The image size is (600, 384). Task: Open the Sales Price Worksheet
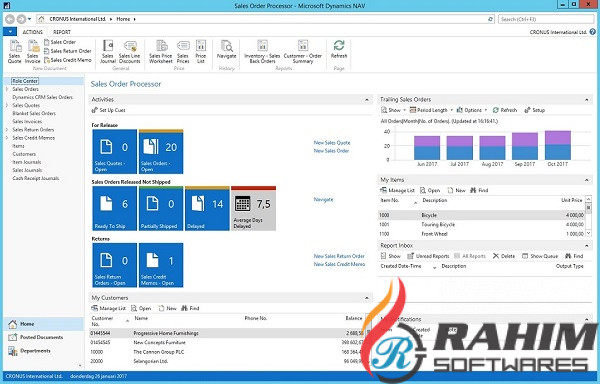point(161,52)
